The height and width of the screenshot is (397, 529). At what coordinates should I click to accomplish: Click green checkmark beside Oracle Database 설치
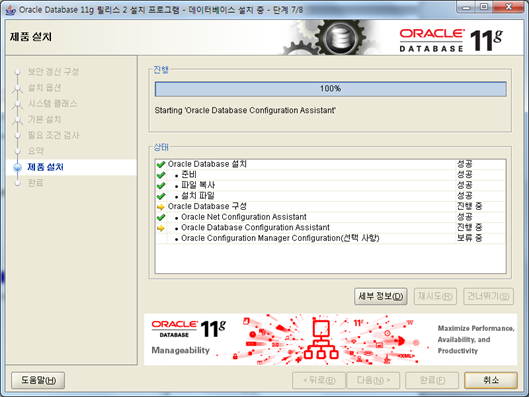click(x=161, y=165)
